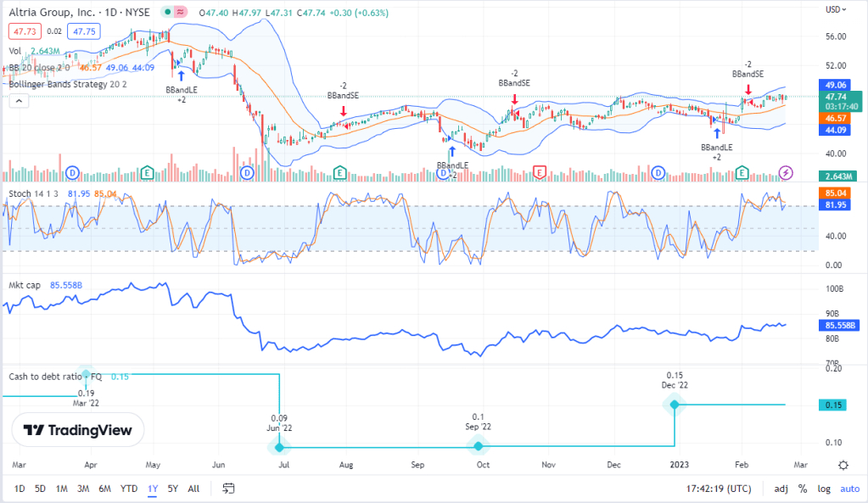Click the All range button
Image resolution: width=868 pixels, height=503 pixels.
click(x=193, y=489)
